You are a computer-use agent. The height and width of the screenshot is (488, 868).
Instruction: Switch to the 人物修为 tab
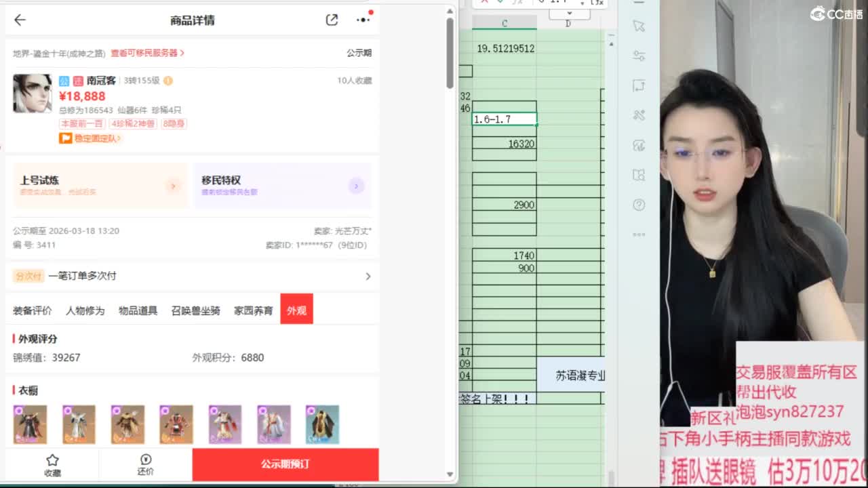pyautogui.click(x=85, y=310)
